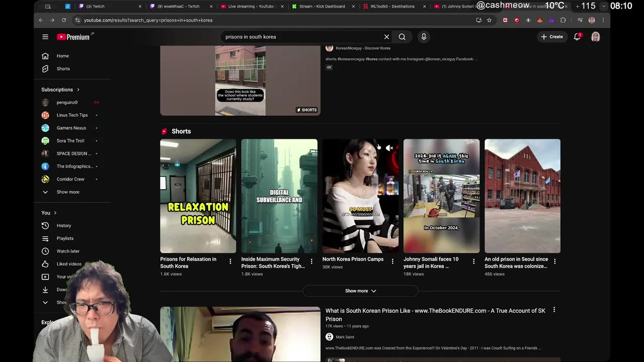
Task: Open options for Johnny Somali short
Action: point(473,261)
